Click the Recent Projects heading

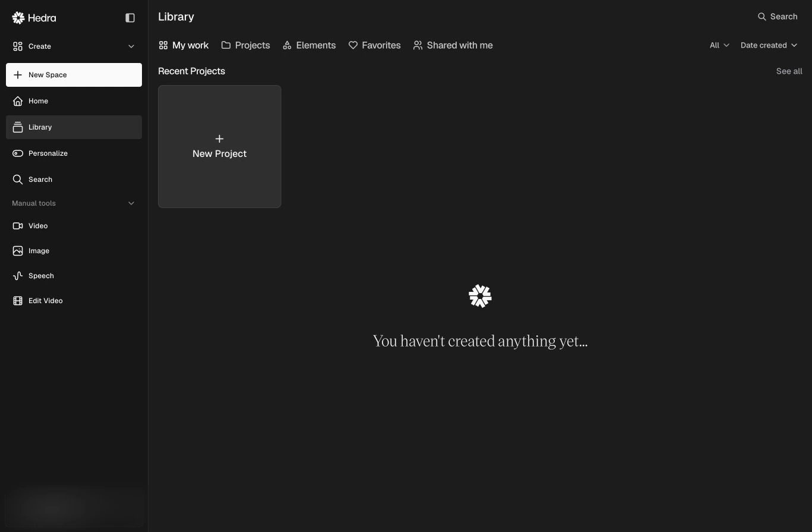tap(191, 71)
